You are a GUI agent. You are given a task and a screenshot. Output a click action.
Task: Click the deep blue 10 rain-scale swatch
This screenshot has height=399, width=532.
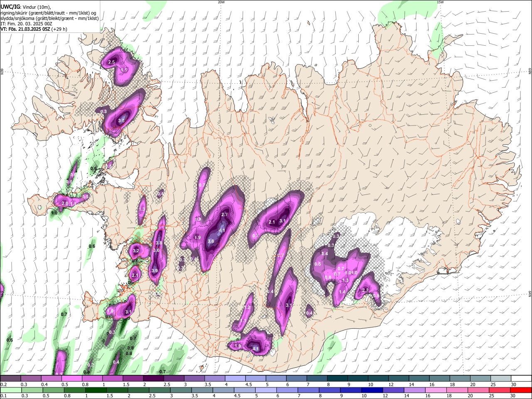(x=372, y=390)
